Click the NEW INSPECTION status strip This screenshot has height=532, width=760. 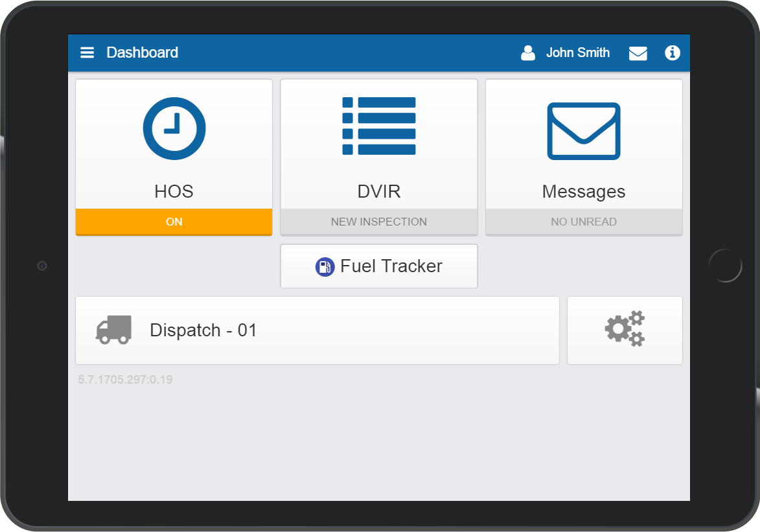pyautogui.click(x=378, y=222)
